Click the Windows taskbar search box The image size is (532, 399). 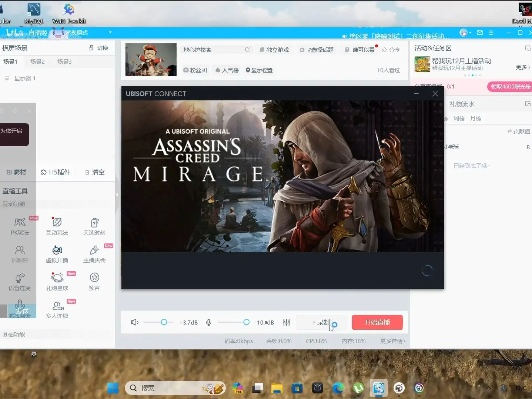(x=175, y=388)
